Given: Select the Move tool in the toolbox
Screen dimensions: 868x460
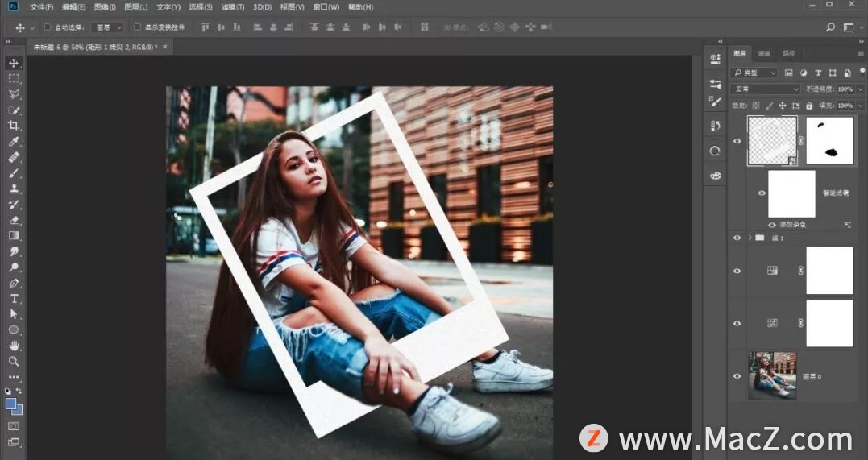Looking at the screenshot, I should pyautogui.click(x=14, y=63).
